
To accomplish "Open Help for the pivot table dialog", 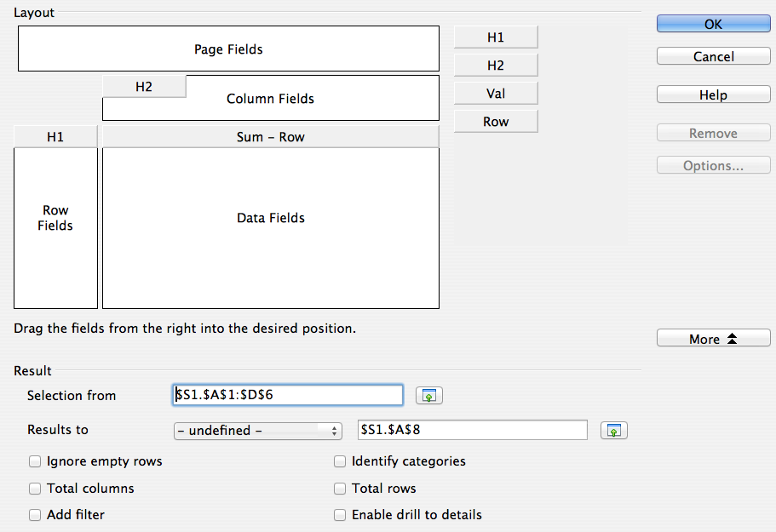I will point(713,95).
